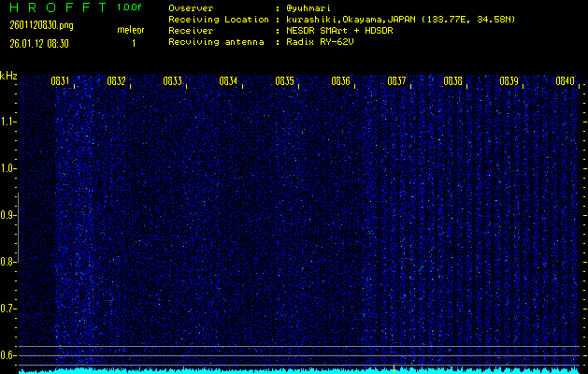Click the 0831 time marker
Image resolution: width=588 pixels, height=374 pixels.
[x=60, y=81]
